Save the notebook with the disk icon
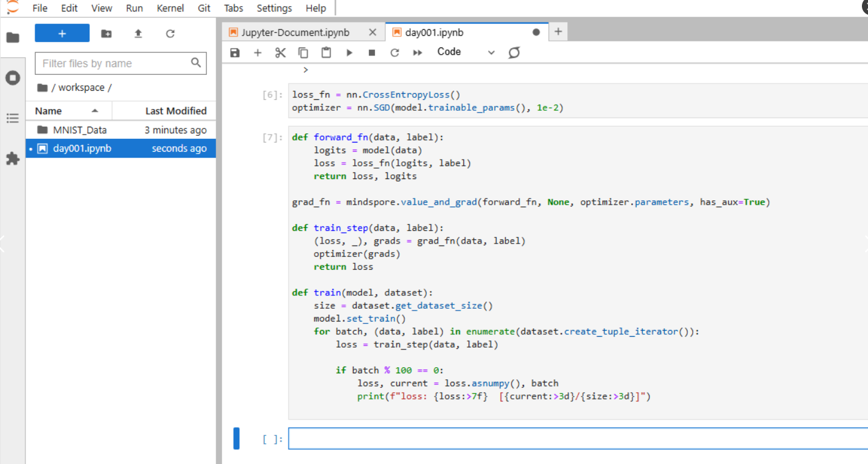 point(235,53)
